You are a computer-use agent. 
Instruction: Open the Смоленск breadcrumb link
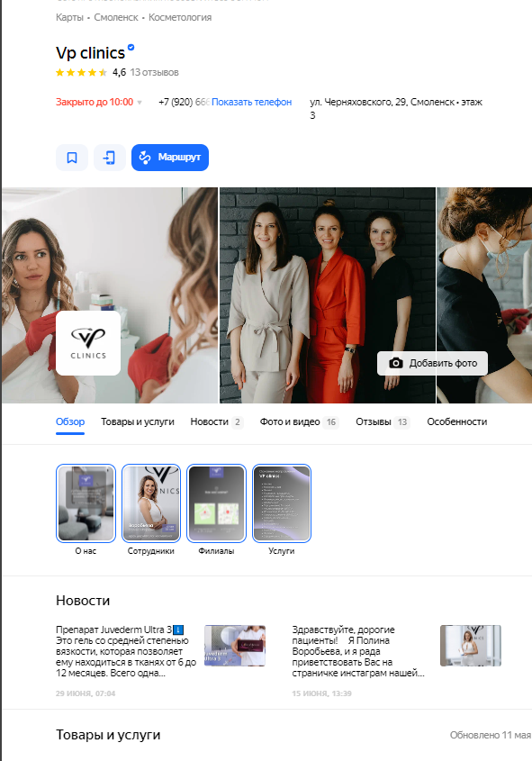pos(116,17)
